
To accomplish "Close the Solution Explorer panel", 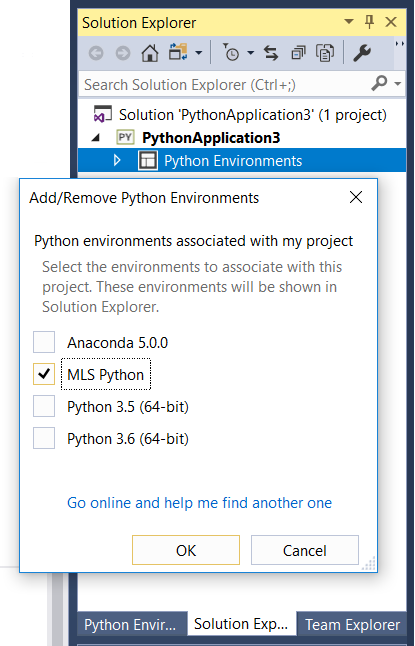I will point(391,22).
